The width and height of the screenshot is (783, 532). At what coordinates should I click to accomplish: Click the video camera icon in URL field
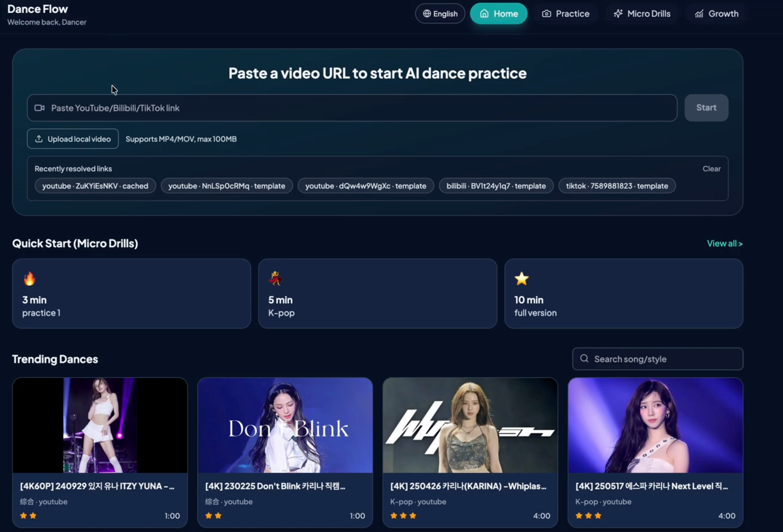point(39,108)
